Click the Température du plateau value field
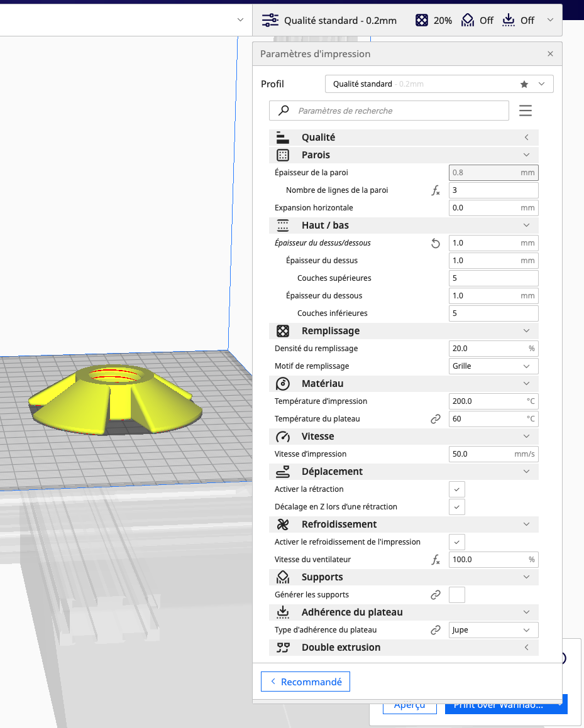 (493, 419)
